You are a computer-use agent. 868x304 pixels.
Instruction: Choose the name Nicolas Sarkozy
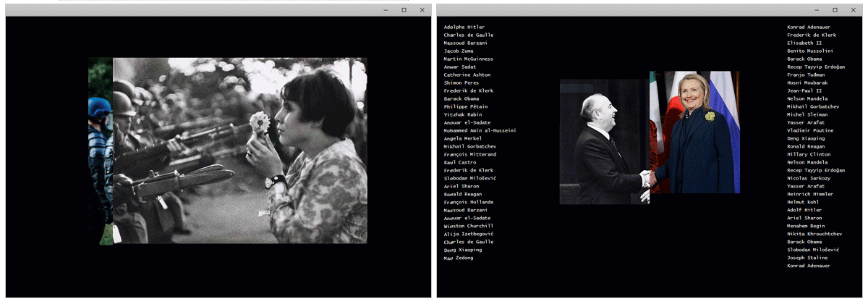pos(809,178)
